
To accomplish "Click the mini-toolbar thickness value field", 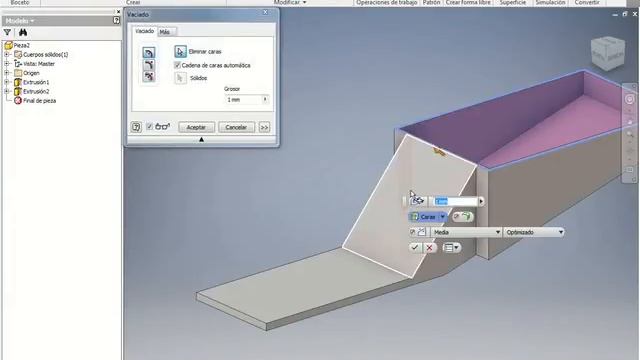I will click(456, 201).
